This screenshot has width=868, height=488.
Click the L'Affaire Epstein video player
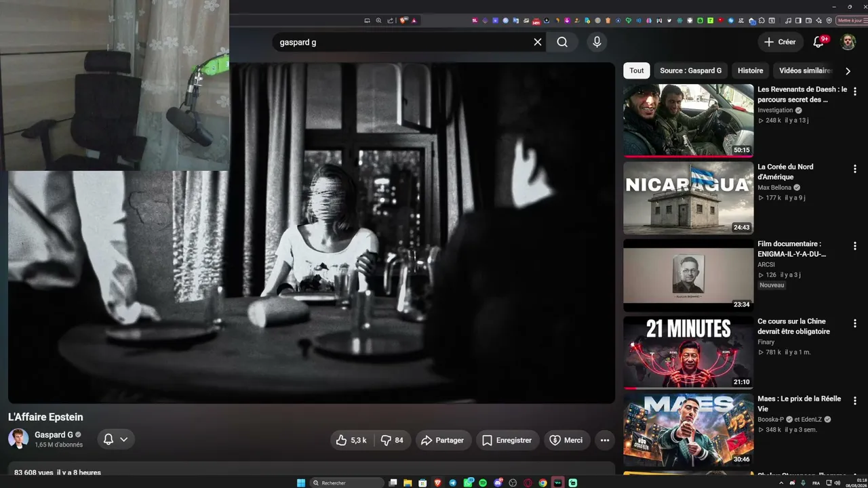pyautogui.click(x=311, y=232)
